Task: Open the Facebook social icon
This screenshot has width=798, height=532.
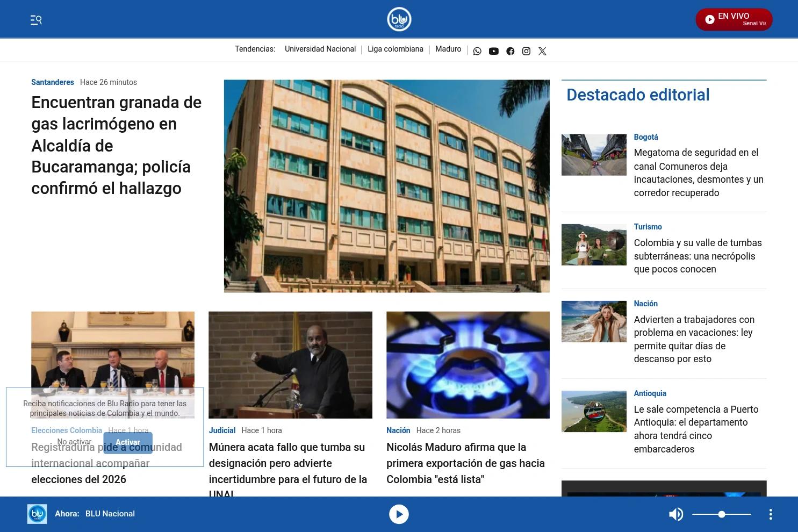Action: click(x=511, y=51)
